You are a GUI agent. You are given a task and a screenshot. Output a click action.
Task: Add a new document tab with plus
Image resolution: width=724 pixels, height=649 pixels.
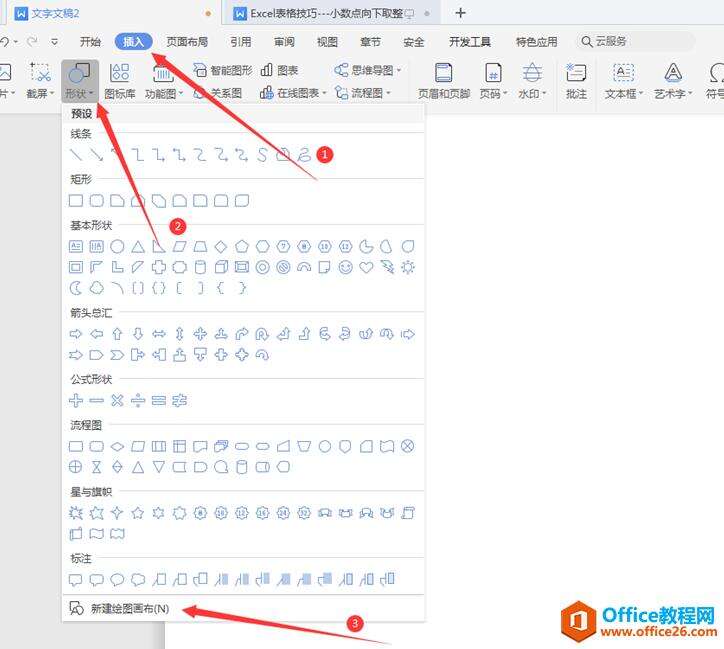pyautogui.click(x=460, y=13)
